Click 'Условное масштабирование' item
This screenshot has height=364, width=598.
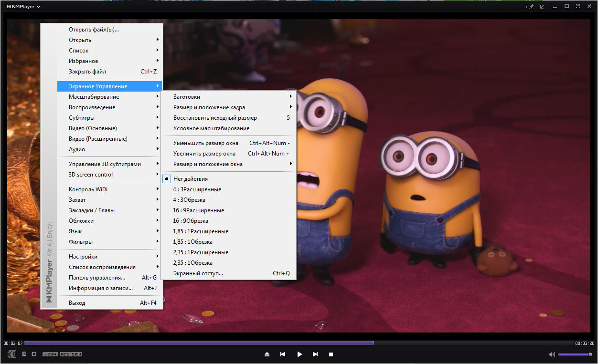[x=228, y=128]
